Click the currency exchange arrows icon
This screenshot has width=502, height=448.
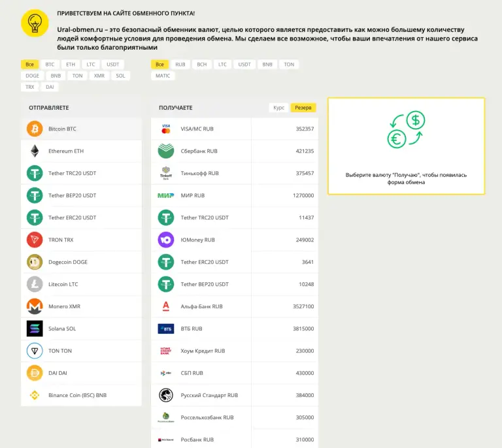(407, 129)
